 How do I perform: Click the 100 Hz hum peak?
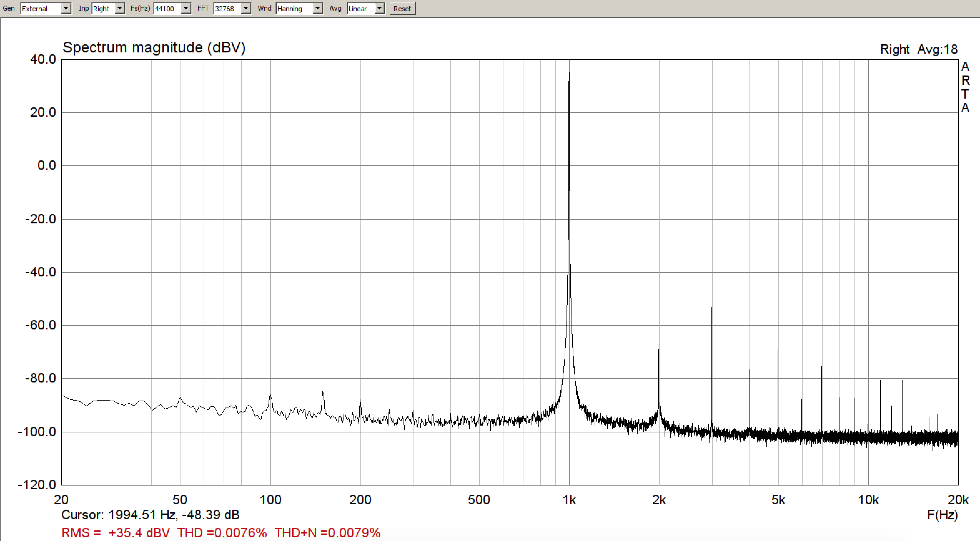(270, 395)
